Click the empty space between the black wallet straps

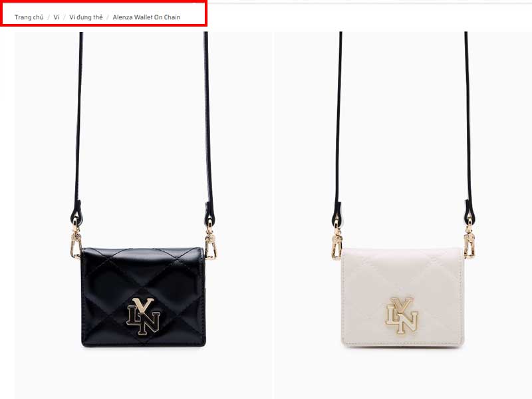[x=143, y=136]
